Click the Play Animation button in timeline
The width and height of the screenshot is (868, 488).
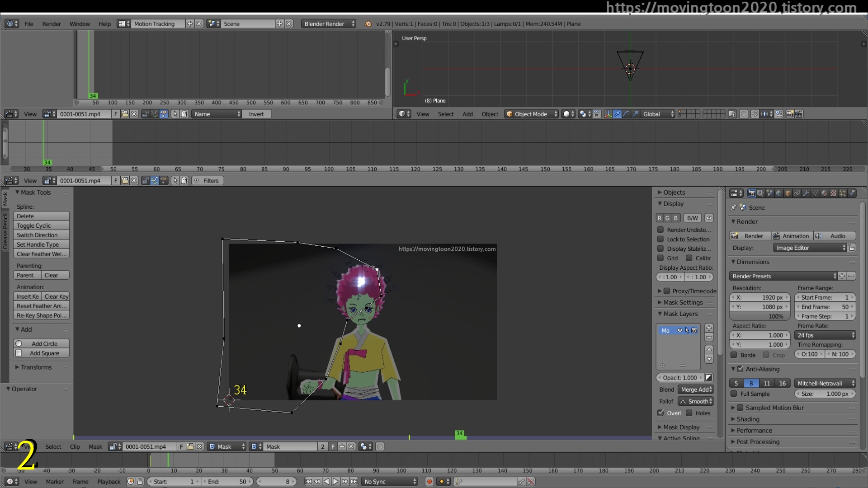(x=335, y=482)
